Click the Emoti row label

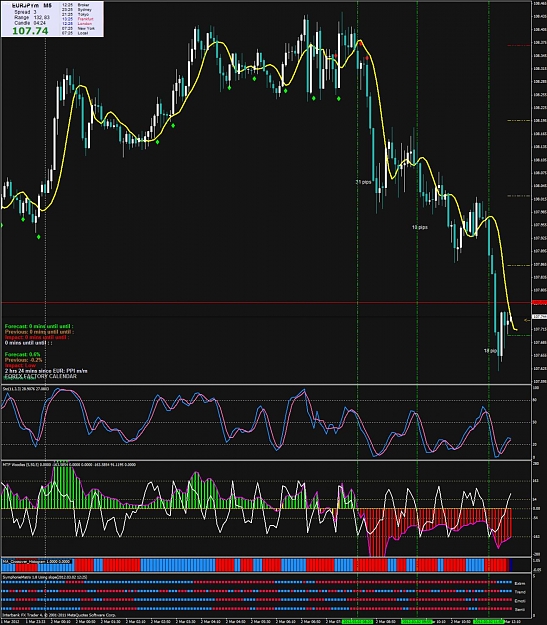(x=519, y=601)
